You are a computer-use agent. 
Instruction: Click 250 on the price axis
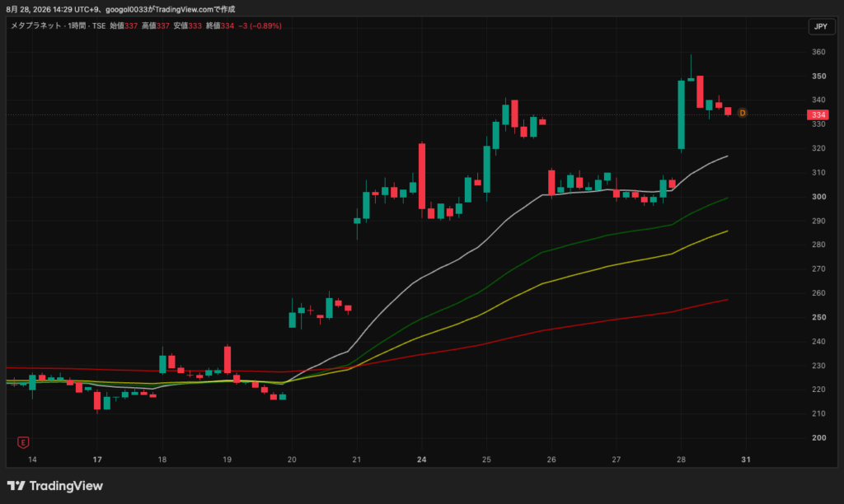pyautogui.click(x=818, y=317)
